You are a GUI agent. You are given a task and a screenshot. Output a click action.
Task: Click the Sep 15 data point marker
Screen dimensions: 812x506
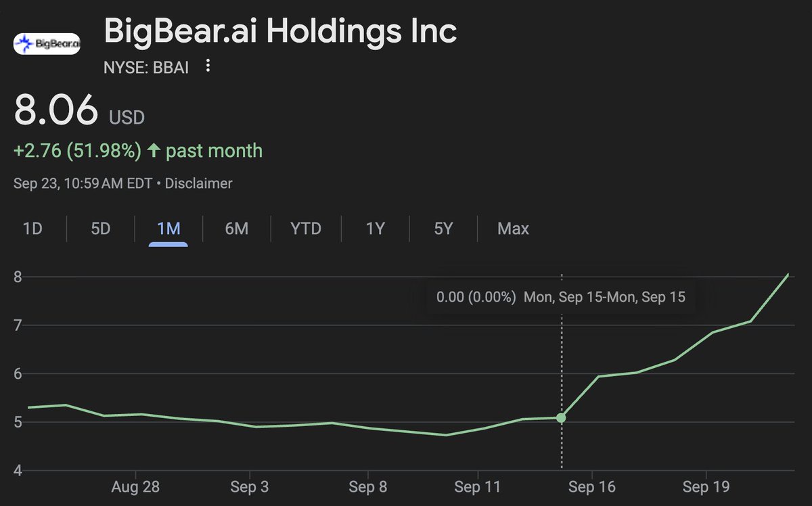[x=561, y=418]
